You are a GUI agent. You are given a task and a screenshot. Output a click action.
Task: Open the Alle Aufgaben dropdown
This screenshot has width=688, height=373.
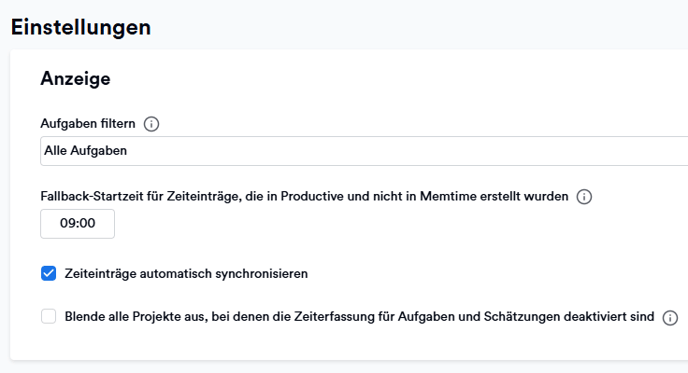tap(364, 151)
